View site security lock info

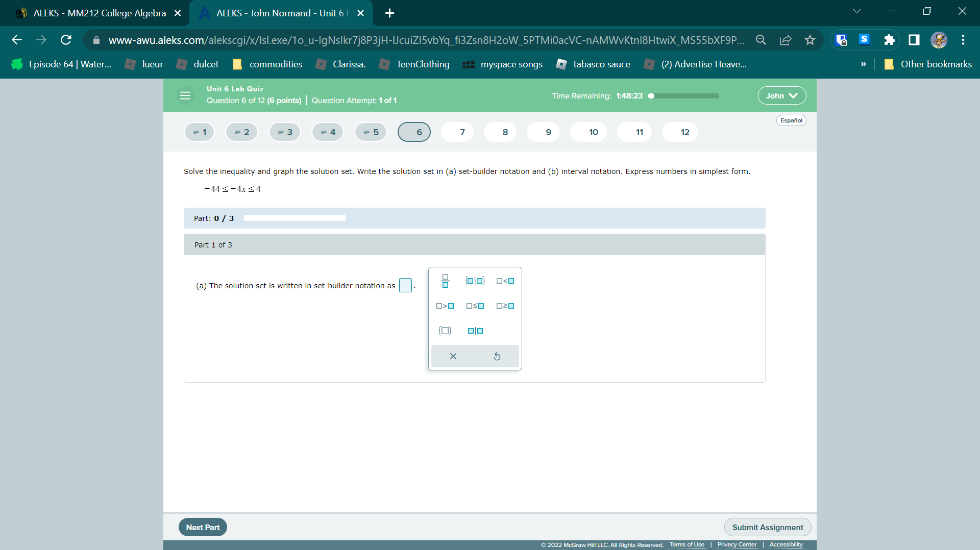96,40
